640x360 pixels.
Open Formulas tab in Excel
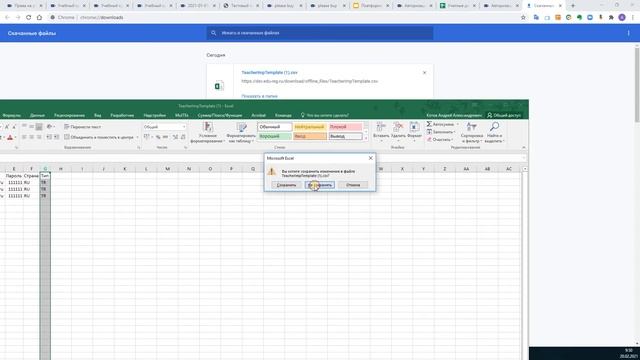[11, 116]
